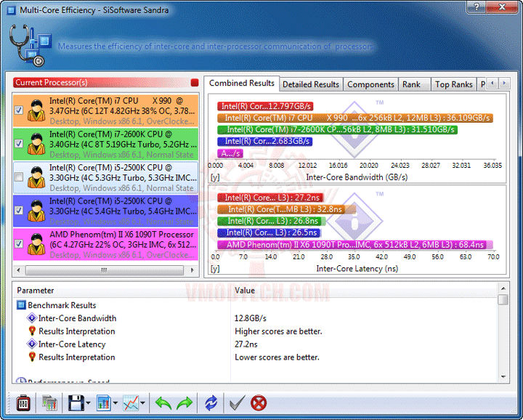Select the Benchmark Results tree heading
Screen dimensions: 523x420
62,305
